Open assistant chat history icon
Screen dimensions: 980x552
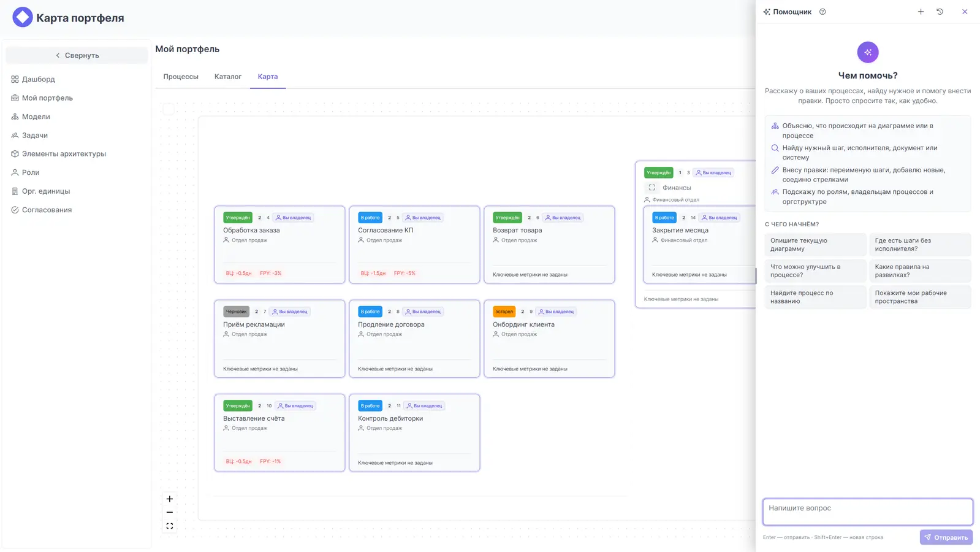[940, 12]
